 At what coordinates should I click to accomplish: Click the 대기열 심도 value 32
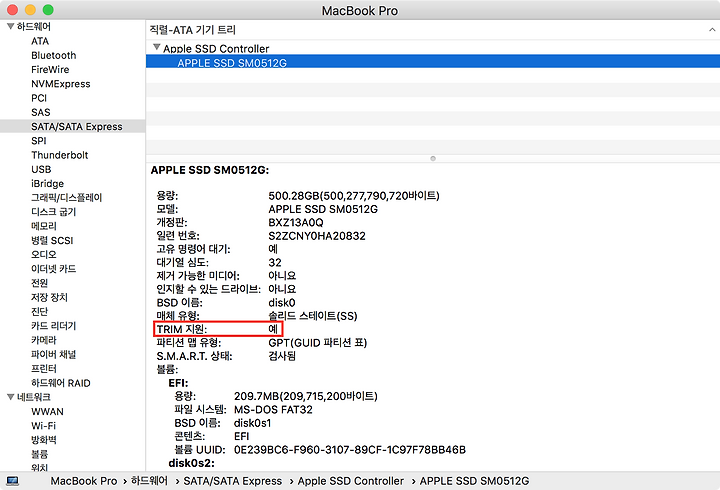(275, 263)
